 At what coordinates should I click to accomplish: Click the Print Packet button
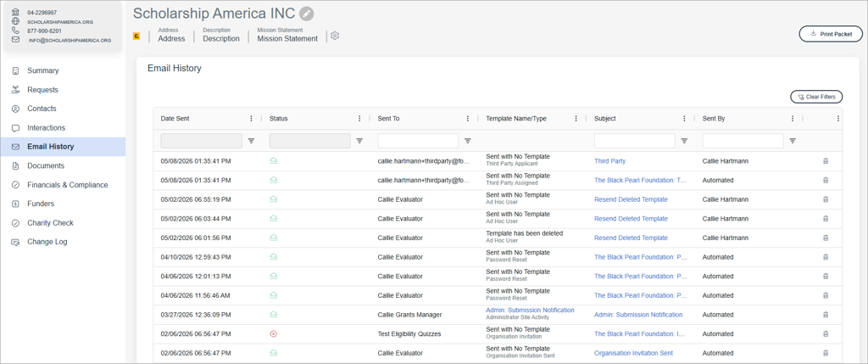pyautogui.click(x=831, y=34)
